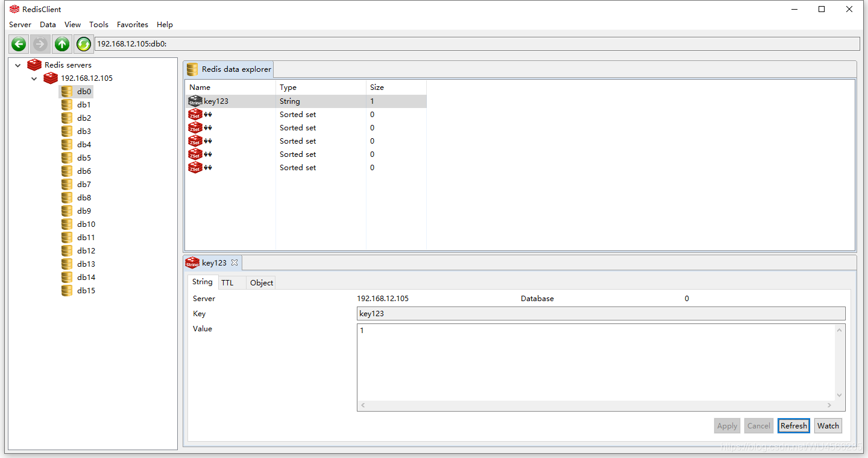Open the View menu
The width and height of the screenshot is (868, 458).
click(x=72, y=25)
